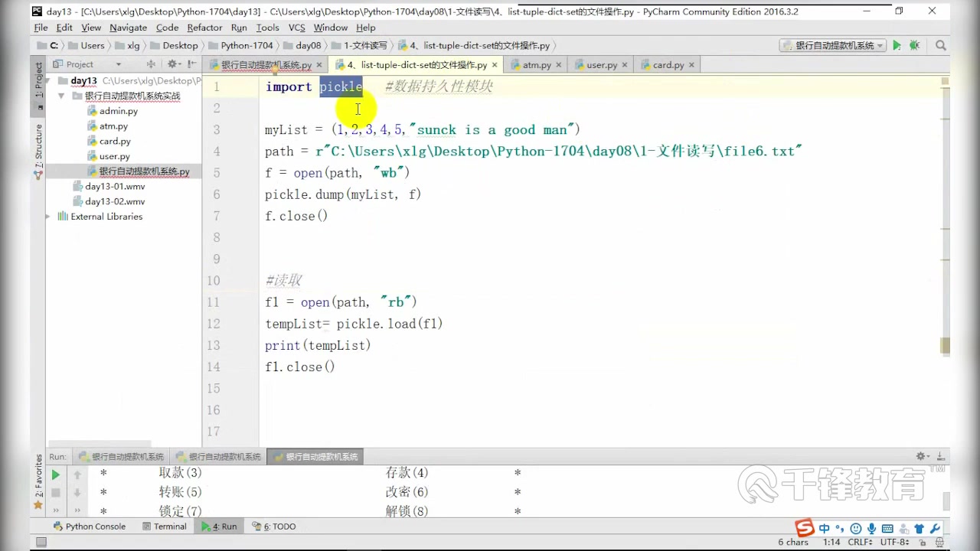980x551 pixels.
Task: Open the Code menu
Action: (x=167, y=28)
